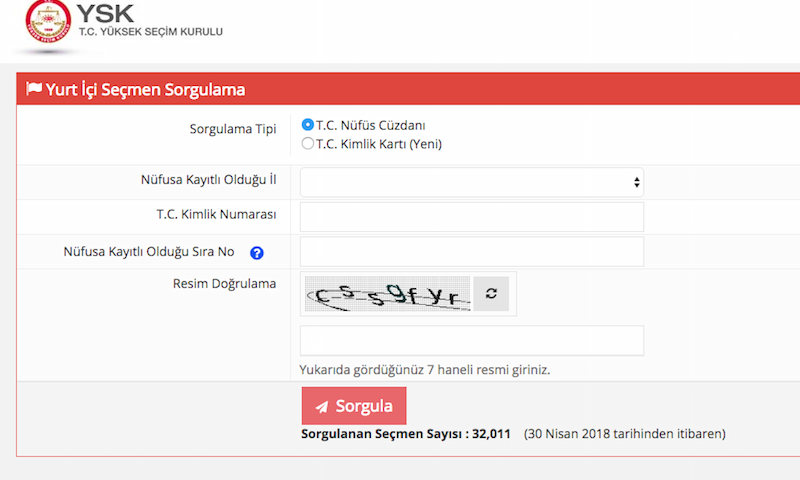Click the captcha verification image
This screenshot has height=480, width=800.
pos(388,294)
